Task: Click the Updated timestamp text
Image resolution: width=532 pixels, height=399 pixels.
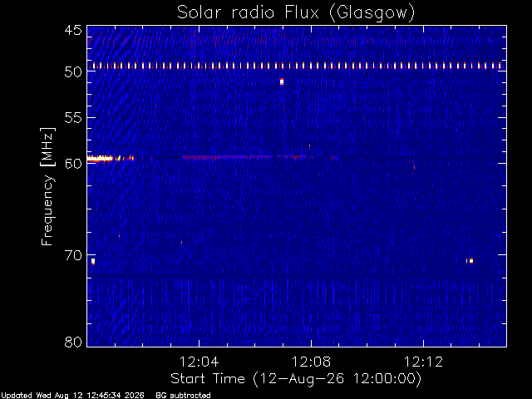Action: (x=72, y=396)
